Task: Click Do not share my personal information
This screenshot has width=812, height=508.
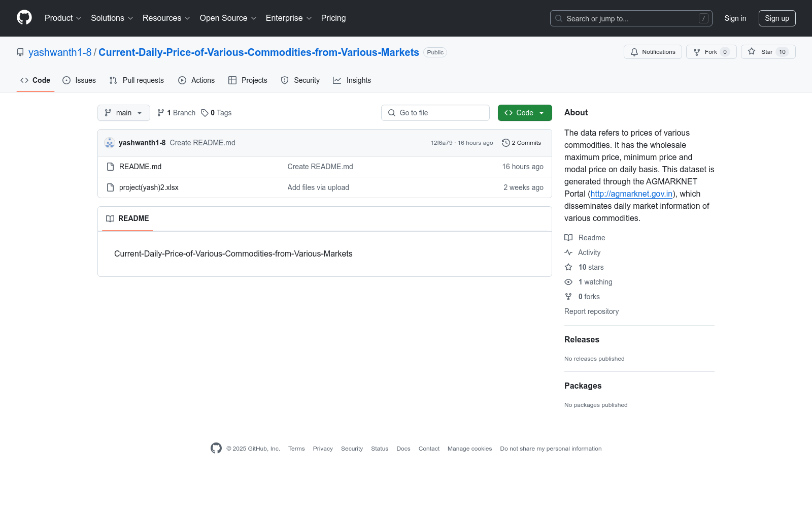Action: (x=551, y=449)
